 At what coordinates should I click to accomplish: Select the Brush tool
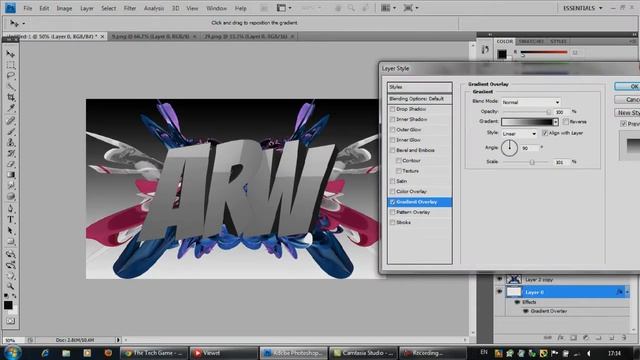[x=11, y=131]
